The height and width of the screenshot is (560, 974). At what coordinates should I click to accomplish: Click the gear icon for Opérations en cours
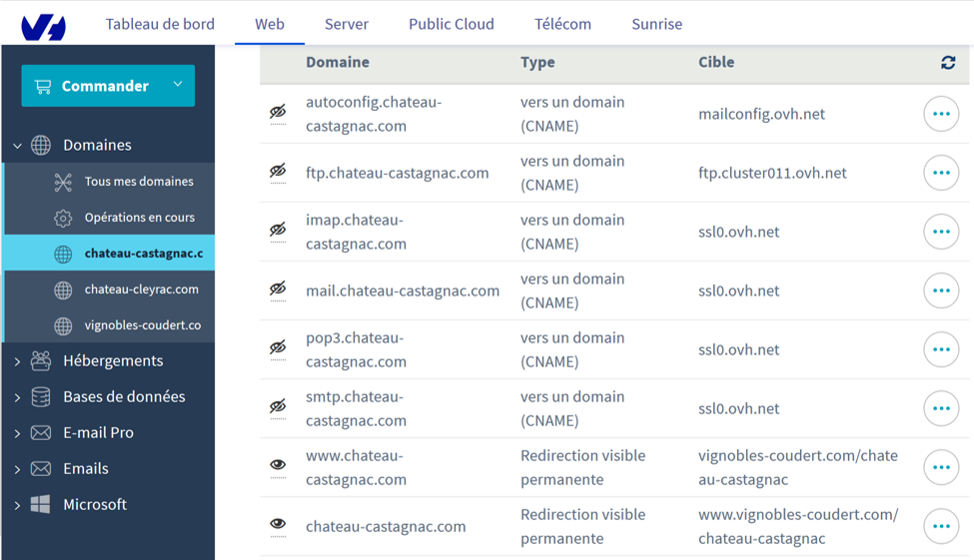click(63, 218)
